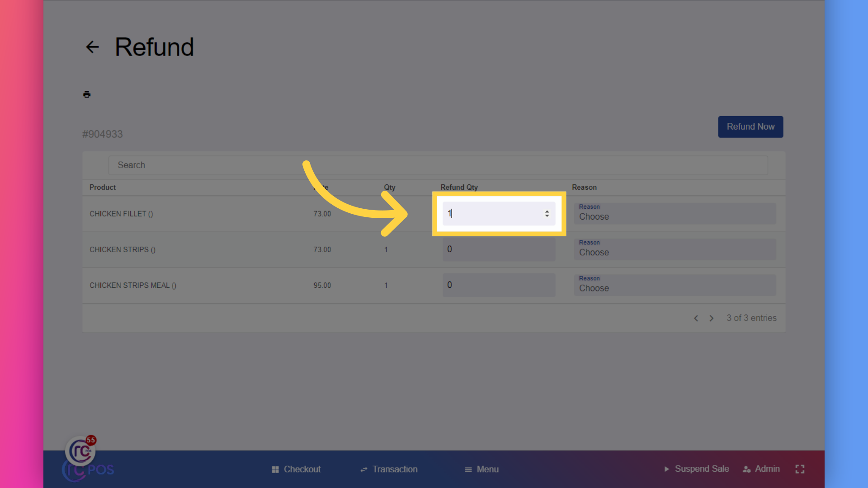Sort by the Qty column header
Screen dimensions: 868x488
pos(390,188)
